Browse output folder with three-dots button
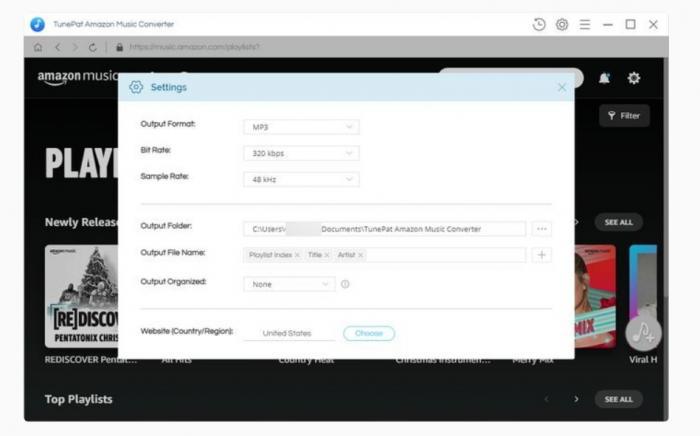 (542, 229)
